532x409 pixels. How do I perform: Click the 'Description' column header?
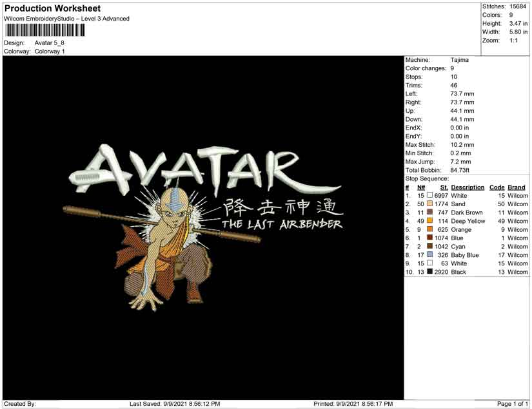pos(468,187)
